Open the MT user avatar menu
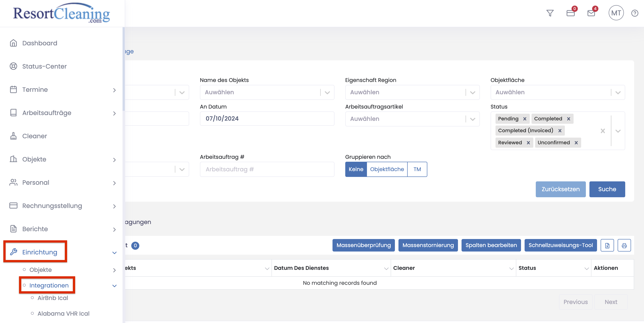 click(616, 13)
